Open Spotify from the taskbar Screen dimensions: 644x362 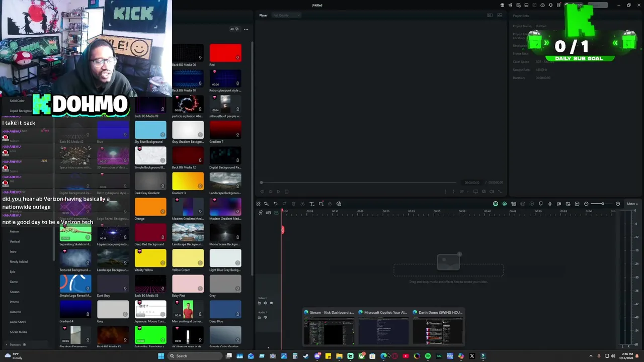pos(428,356)
